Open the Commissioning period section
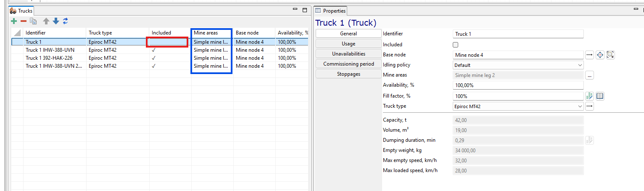Image resolution: width=644 pixels, height=191 pixels. (348, 64)
